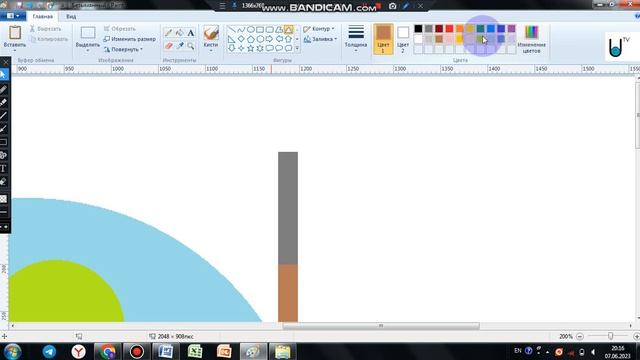This screenshot has height=360, width=640.
Task: Activate the Text tool (A)
Action: tap(191, 33)
